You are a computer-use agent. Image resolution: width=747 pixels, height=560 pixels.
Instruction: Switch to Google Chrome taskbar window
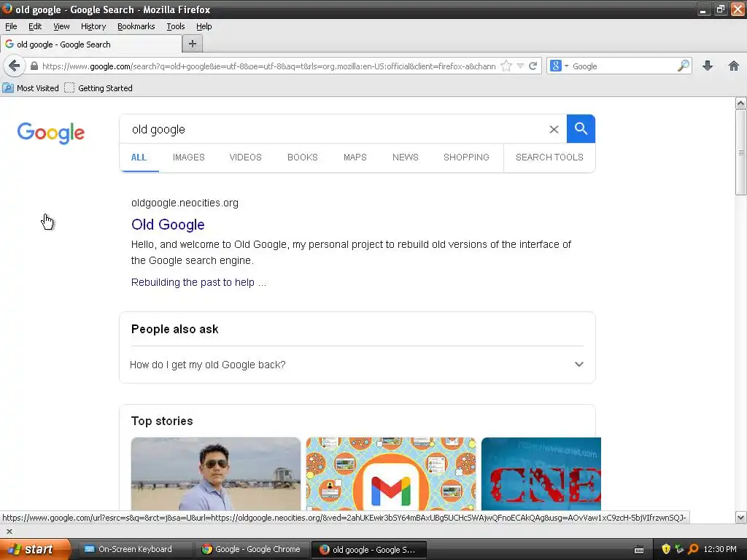pyautogui.click(x=252, y=549)
